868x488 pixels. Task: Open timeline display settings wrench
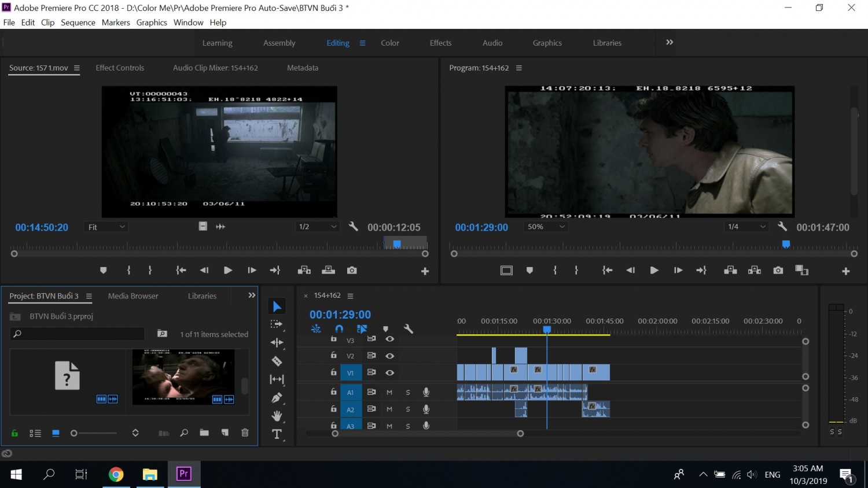pyautogui.click(x=409, y=329)
